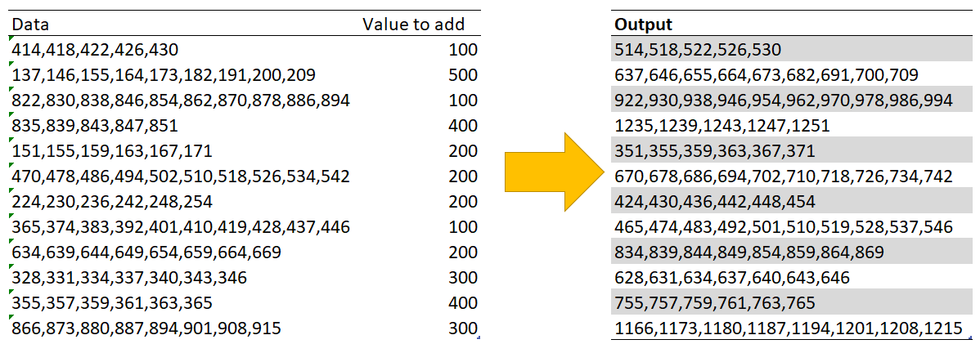Viewport: 980px width, 353px height.
Task: Select output cell starting with 628,631,634
Action: click(x=732, y=278)
